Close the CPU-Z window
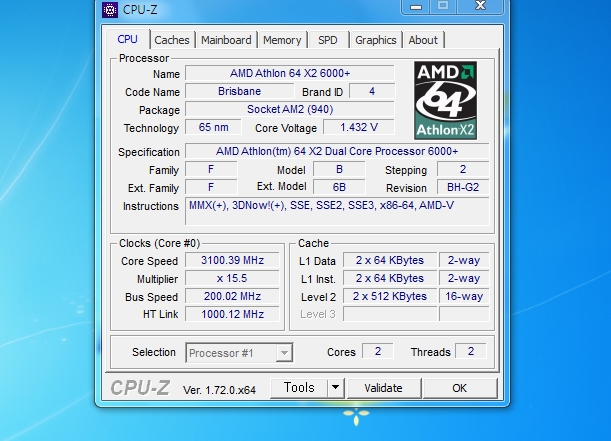This screenshot has width=611, height=441. click(480, 6)
